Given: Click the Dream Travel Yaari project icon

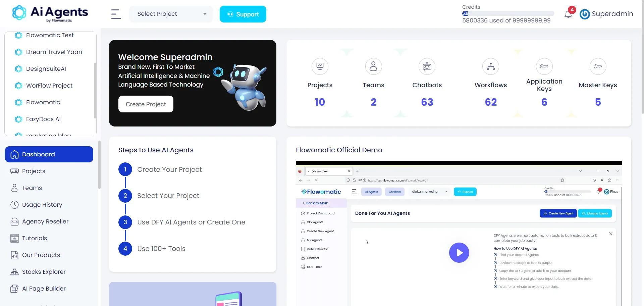Looking at the screenshot, I should (19, 52).
